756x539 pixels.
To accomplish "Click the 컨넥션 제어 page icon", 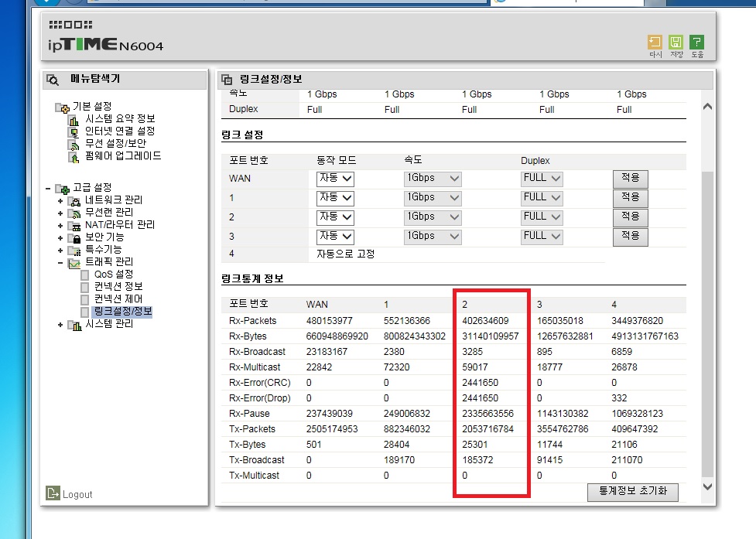I will [x=85, y=299].
